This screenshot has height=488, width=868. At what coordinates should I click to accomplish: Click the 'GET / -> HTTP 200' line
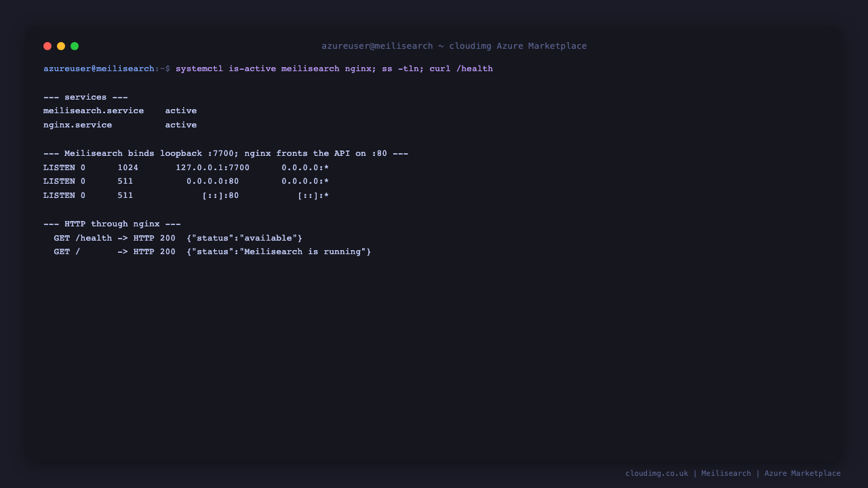click(x=115, y=251)
